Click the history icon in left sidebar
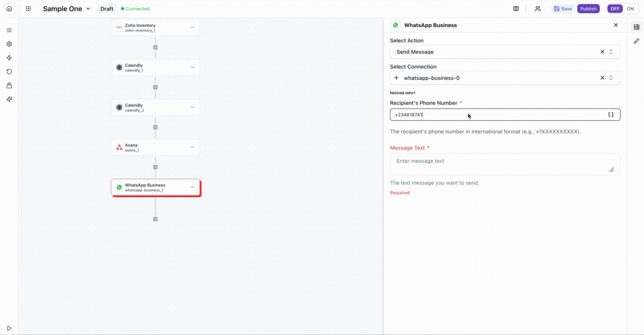The height and width of the screenshot is (335, 644). pos(9,72)
